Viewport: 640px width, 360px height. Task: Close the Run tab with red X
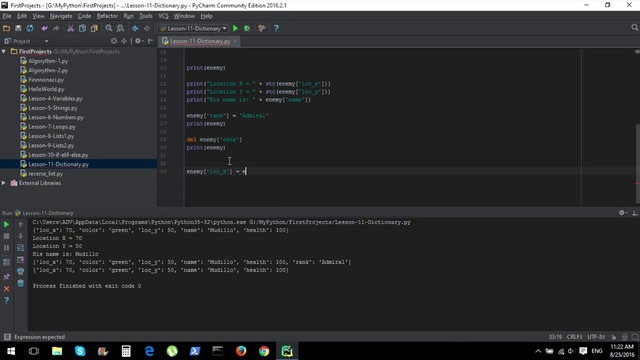6,289
